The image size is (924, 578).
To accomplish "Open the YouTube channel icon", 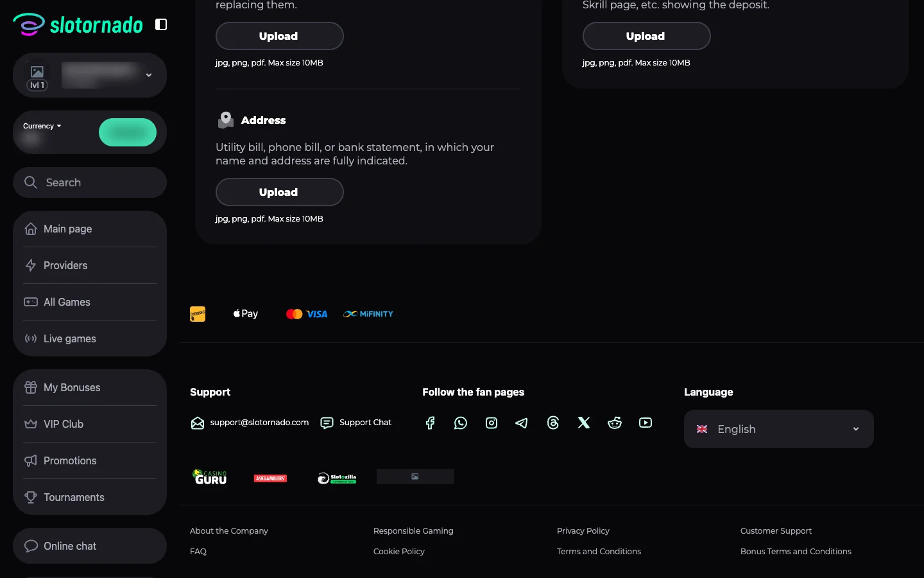I will (645, 423).
